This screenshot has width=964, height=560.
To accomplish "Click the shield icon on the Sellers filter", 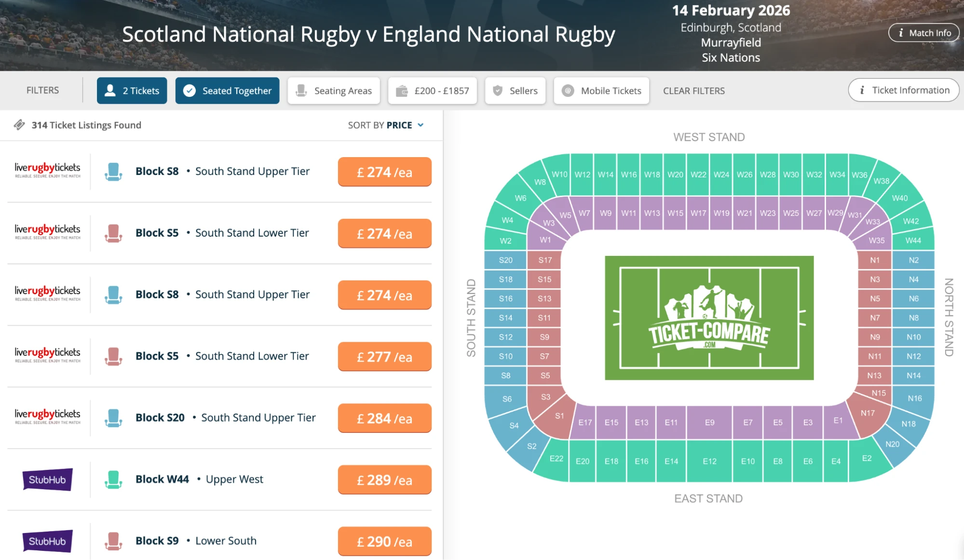I will click(x=497, y=90).
